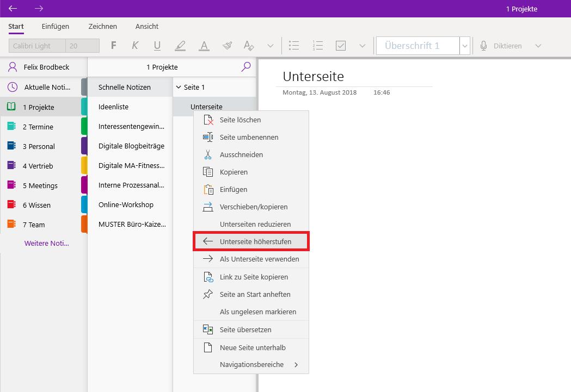Click the format painter brush icon
The image size is (571, 392).
click(227, 46)
